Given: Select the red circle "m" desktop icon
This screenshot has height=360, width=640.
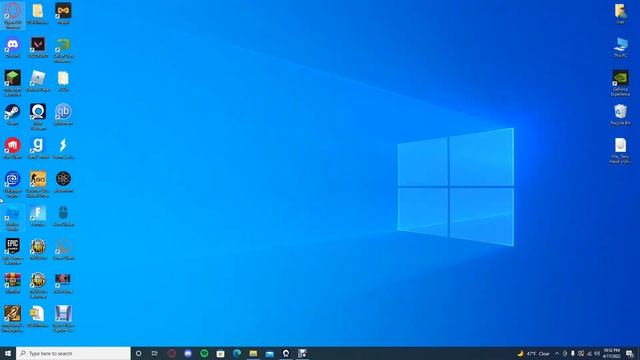Looking at the screenshot, I should pyautogui.click(x=13, y=149).
